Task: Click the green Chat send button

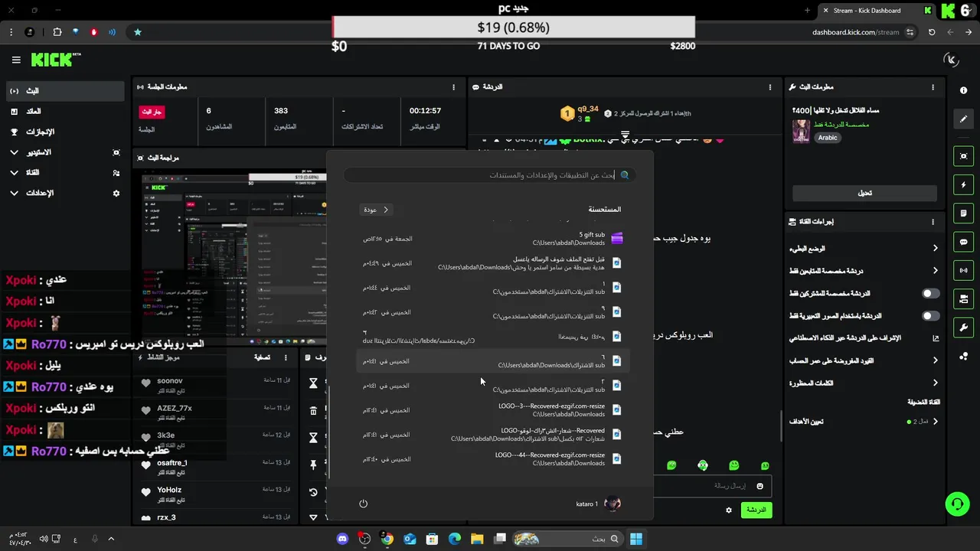Action: 756,510
